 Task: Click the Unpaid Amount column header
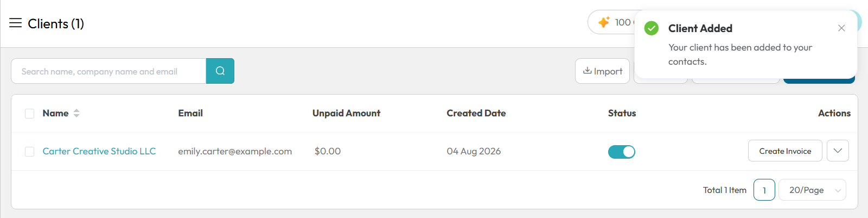(346, 113)
